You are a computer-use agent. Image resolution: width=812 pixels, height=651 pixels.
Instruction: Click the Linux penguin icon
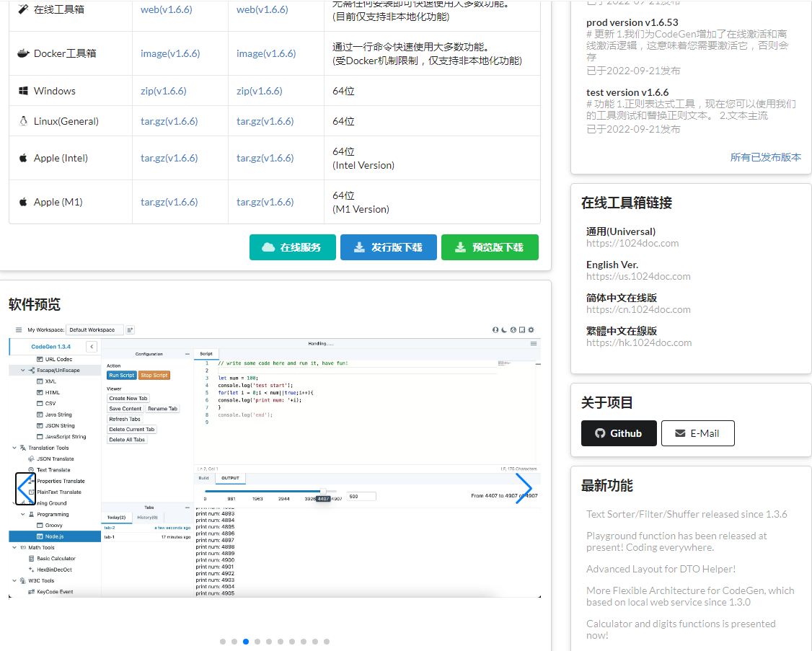23,120
